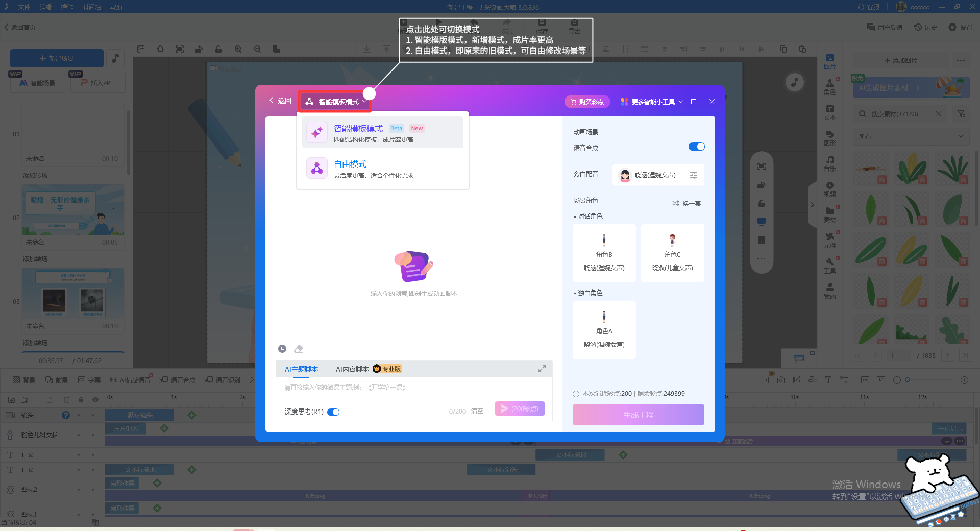Open voice settings sliders icon for 旁白配音
The height and width of the screenshot is (531, 980).
[694, 175]
